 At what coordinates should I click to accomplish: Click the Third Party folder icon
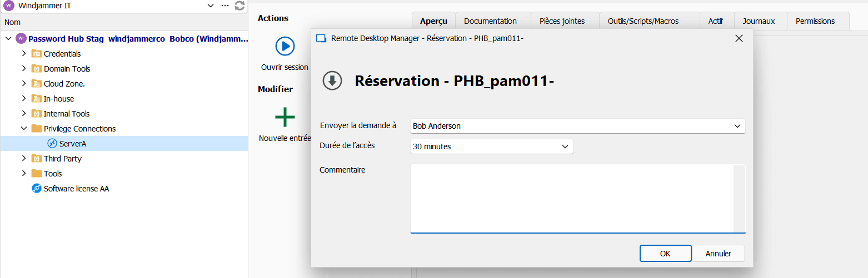(x=37, y=159)
